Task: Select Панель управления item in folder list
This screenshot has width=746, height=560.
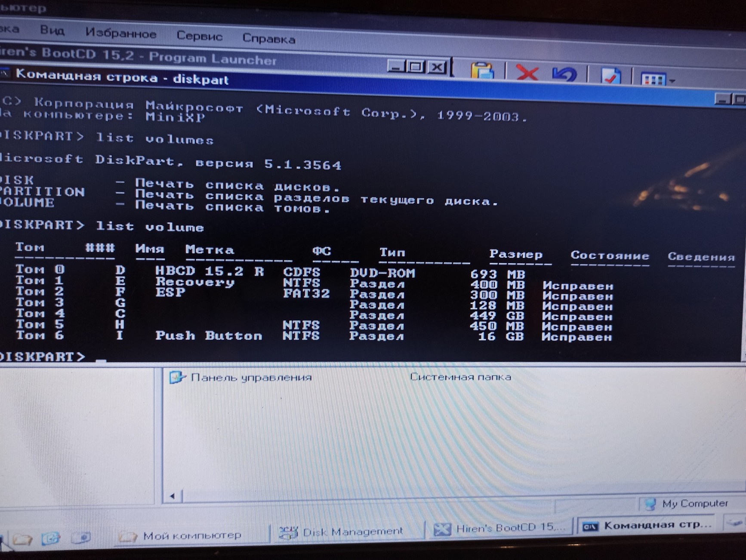Action: 240,377
